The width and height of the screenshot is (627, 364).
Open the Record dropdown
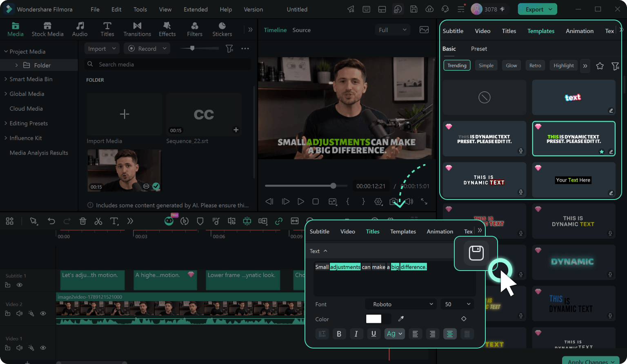click(147, 49)
